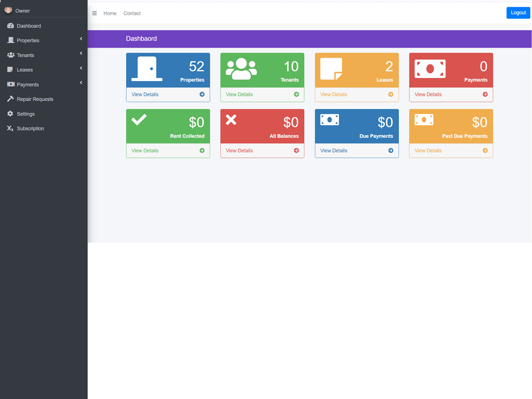Image resolution: width=532 pixels, height=399 pixels.
Task: Go to Subscription in the sidebar
Action: (x=30, y=128)
